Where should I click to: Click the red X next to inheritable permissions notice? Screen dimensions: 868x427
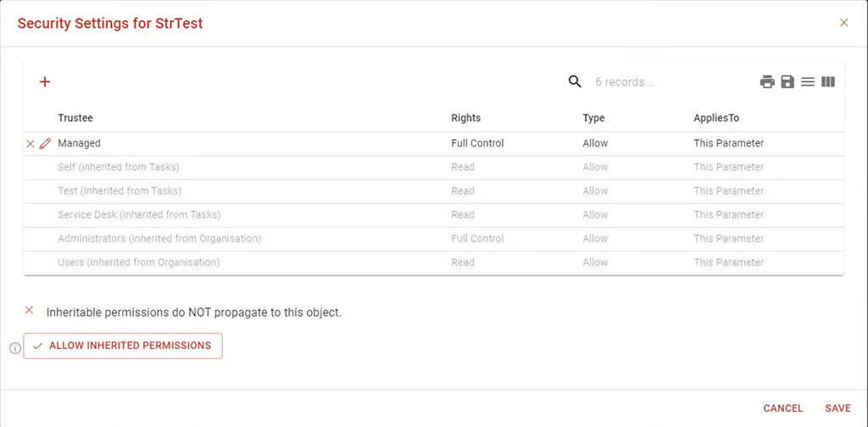tap(30, 310)
